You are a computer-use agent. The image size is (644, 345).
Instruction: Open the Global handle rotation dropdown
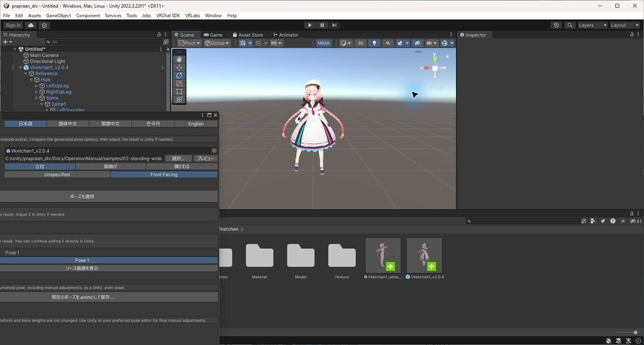[x=217, y=43]
